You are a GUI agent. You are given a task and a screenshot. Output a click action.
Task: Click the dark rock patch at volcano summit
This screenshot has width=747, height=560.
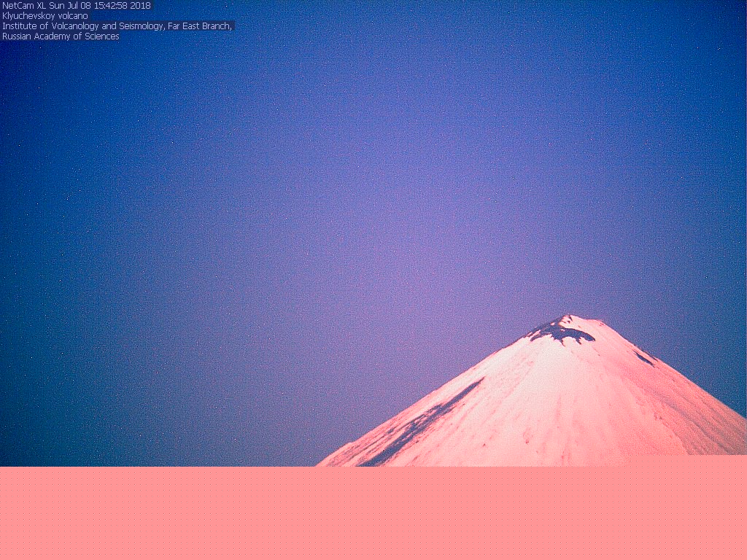click(561, 332)
